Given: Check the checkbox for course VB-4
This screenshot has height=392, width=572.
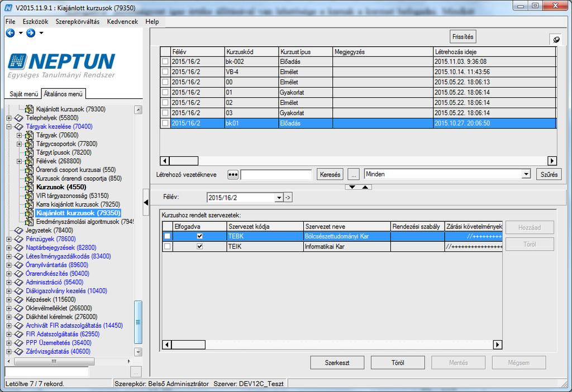Looking at the screenshot, I should pyautogui.click(x=165, y=72).
